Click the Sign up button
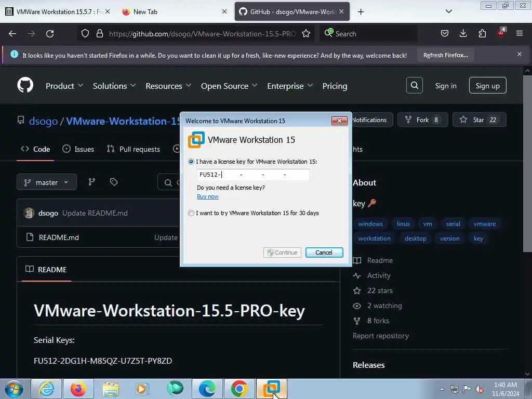 (487, 86)
